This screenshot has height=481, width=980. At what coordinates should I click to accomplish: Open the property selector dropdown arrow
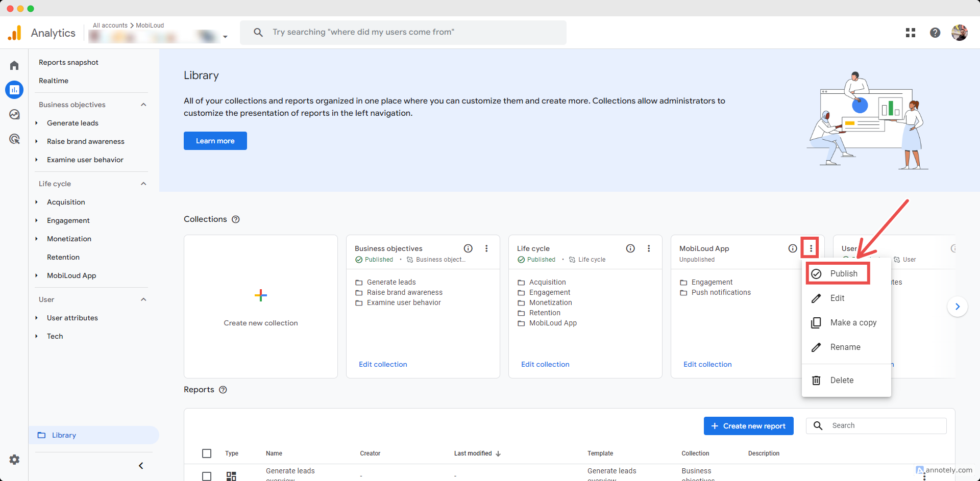(x=225, y=37)
